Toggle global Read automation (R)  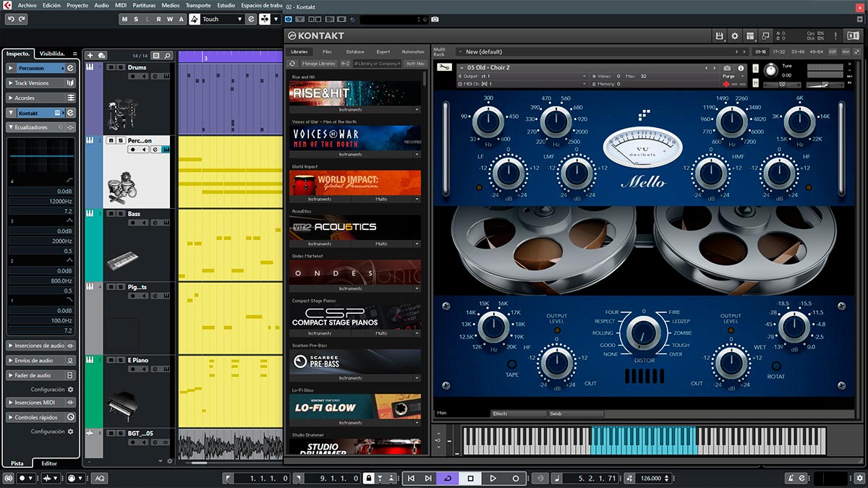[159, 19]
